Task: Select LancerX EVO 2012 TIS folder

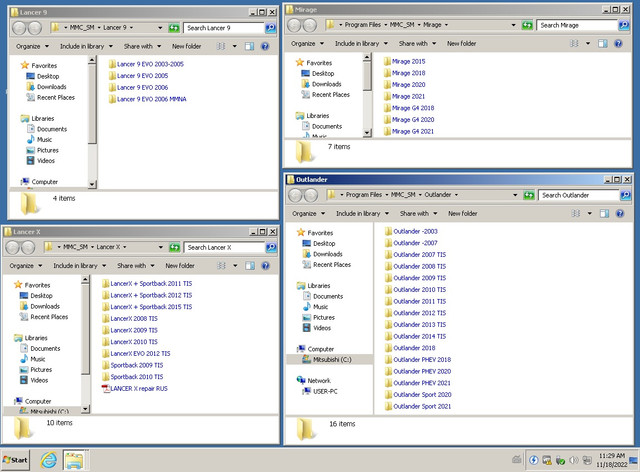Action: 136,354
